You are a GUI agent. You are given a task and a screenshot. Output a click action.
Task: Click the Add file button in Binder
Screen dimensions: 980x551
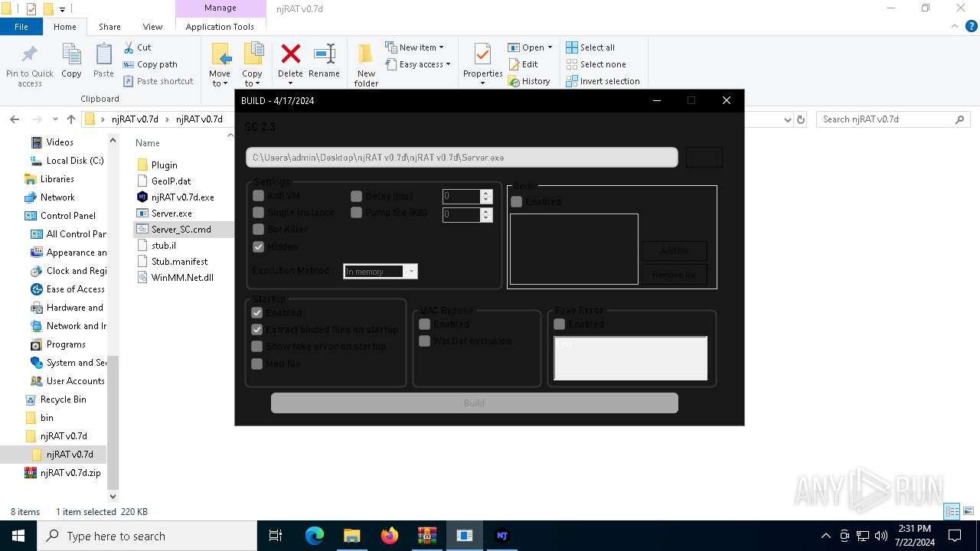674,251
